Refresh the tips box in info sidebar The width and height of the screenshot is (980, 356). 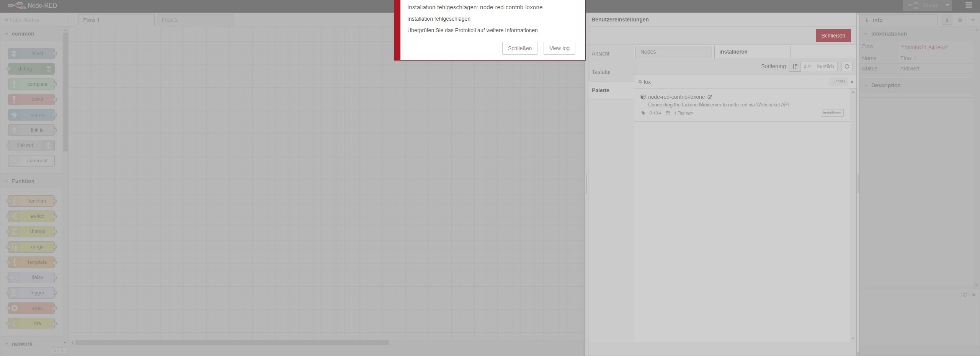pos(965,295)
